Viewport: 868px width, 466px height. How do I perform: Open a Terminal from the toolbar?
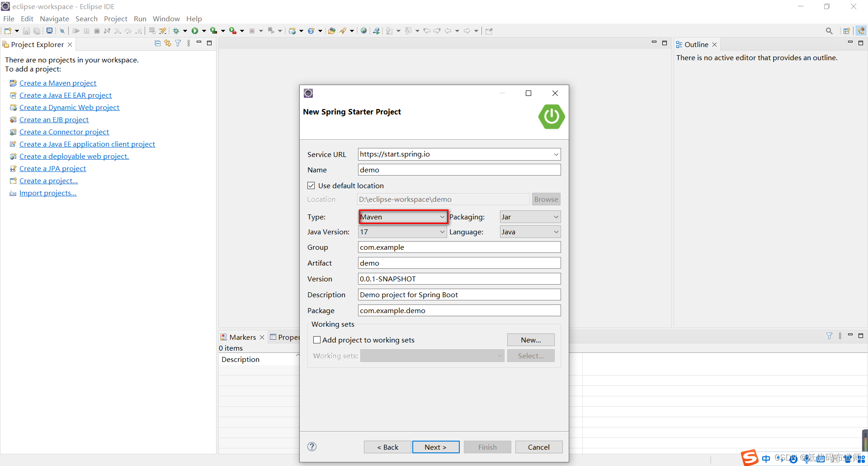(x=49, y=31)
